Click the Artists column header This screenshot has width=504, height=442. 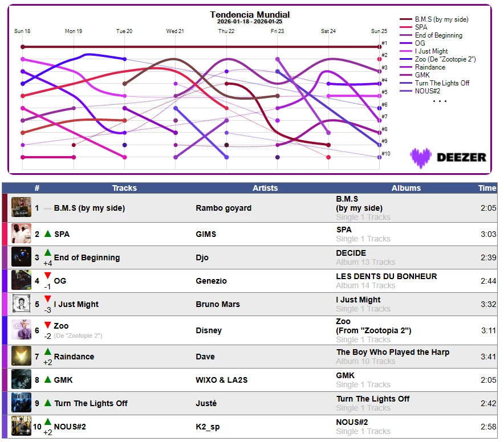coord(265,188)
